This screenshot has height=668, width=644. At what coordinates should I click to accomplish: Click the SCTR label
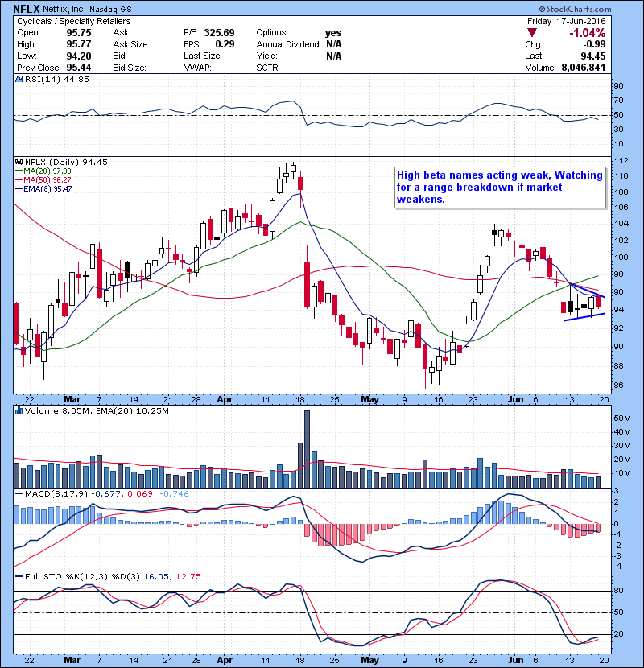pyautogui.click(x=267, y=68)
